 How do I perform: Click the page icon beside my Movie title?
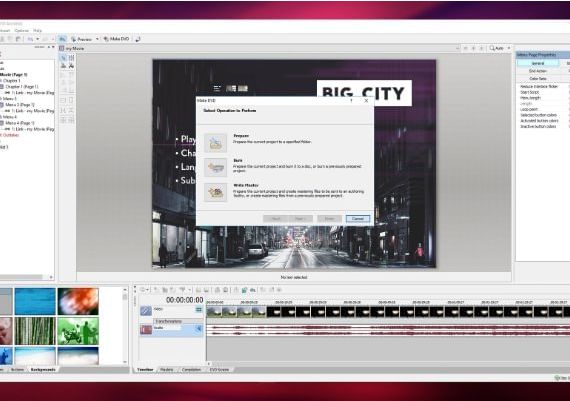point(62,48)
